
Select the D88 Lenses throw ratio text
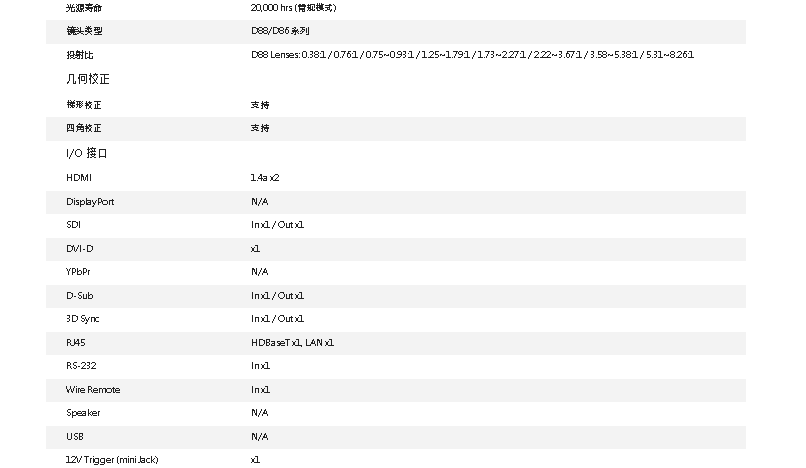(472, 55)
